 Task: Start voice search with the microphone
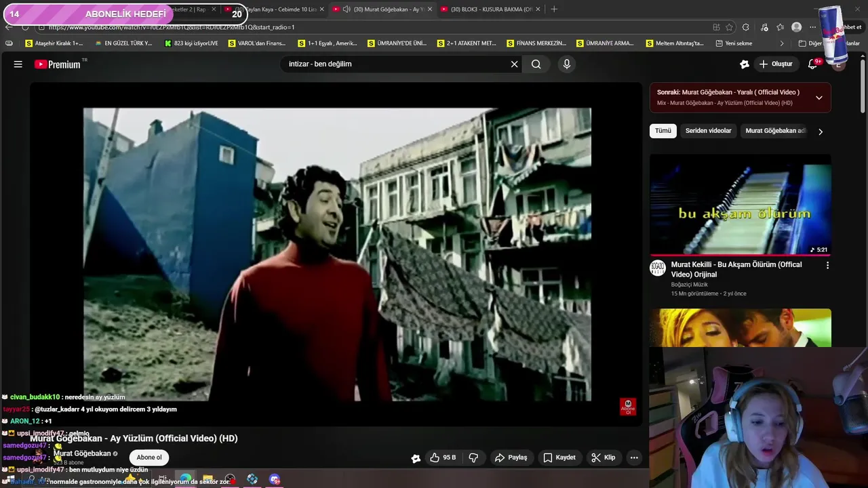pyautogui.click(x=567, y=64)
